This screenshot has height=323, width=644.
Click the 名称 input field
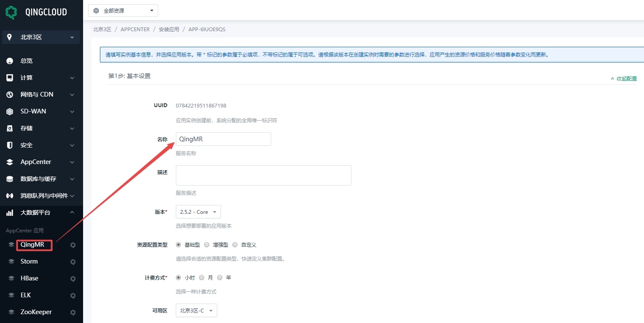point(223,139)
